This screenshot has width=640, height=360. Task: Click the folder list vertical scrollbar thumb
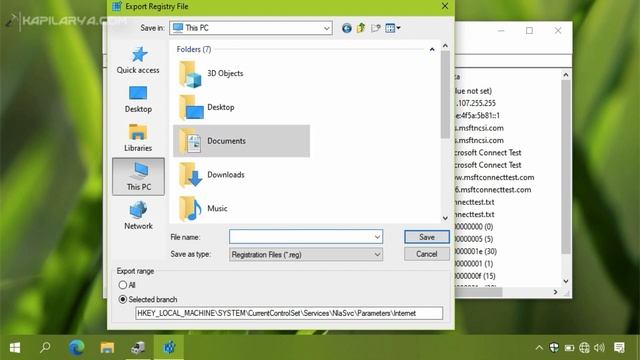(445, 94)
